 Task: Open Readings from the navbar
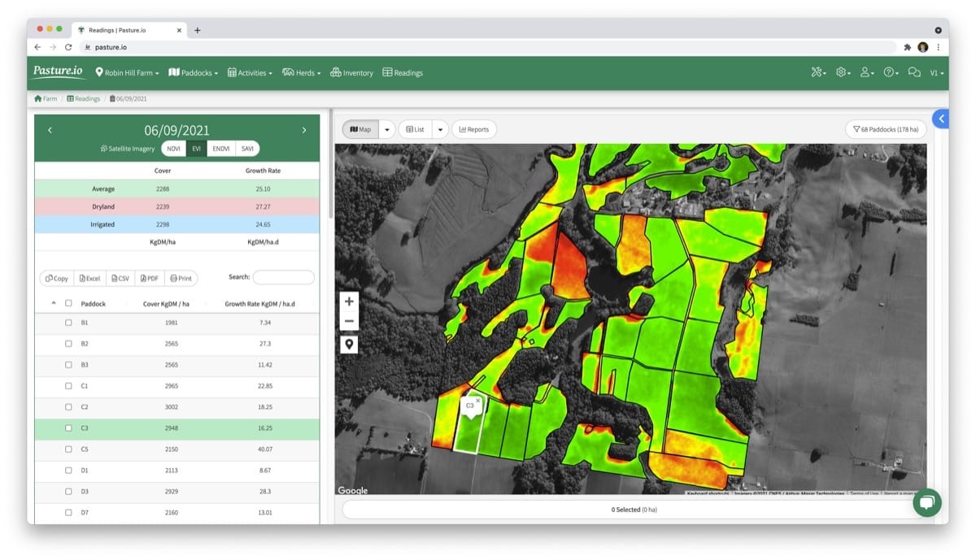[403, 72]
